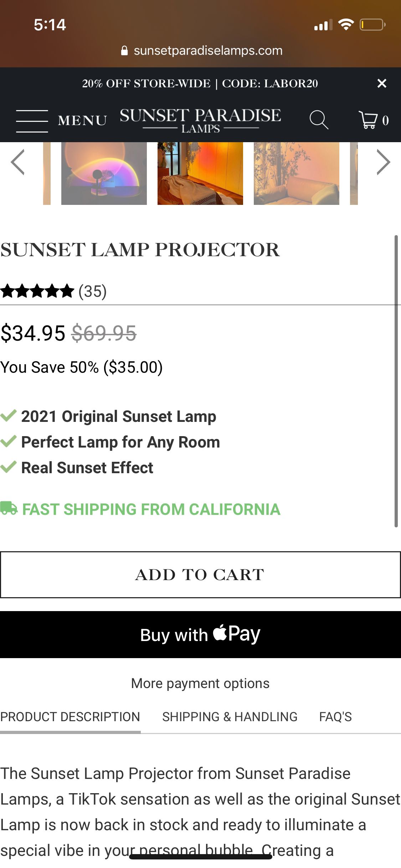The image size is (401, 868).
Task: Select the sunset lamp product thumbnail
Action: coord(104,174)
